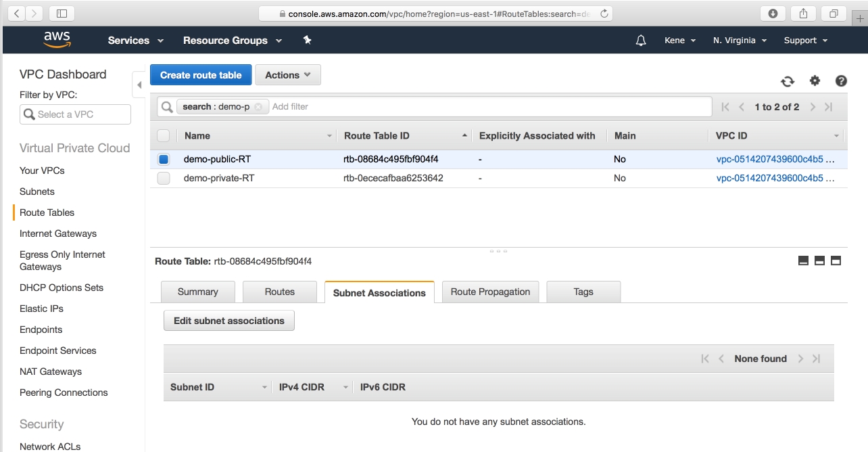The image size is (868, 452).
Task: Remove the demo-p search filter chip
Action: point(258,107)
